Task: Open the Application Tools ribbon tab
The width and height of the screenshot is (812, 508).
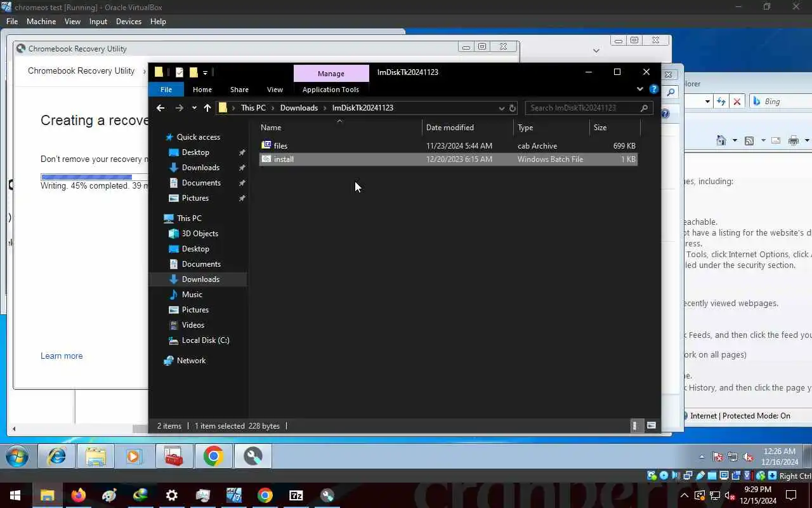Action: coord(331,90)
